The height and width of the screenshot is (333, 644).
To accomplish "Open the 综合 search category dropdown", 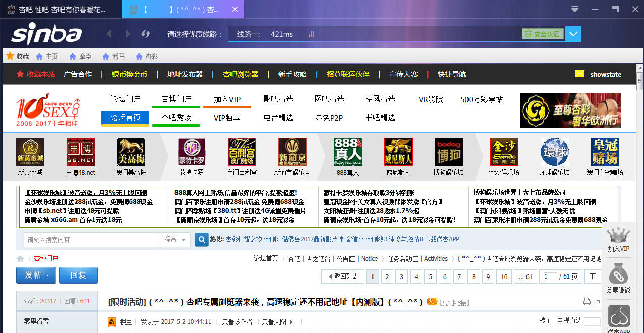I will pyautogui.click(x=174, y=240).
